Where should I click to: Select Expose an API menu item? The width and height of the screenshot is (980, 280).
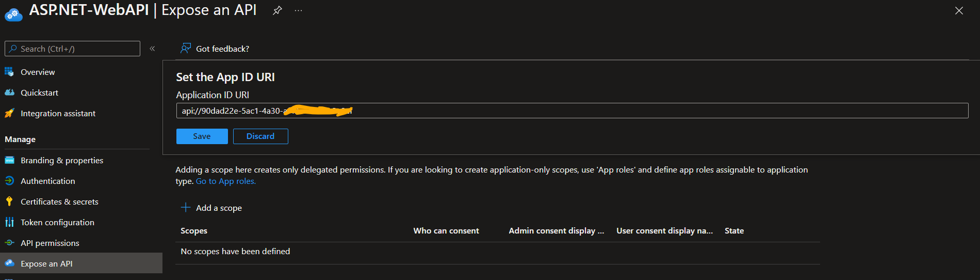pyautogui.click(x=81, y=263)
